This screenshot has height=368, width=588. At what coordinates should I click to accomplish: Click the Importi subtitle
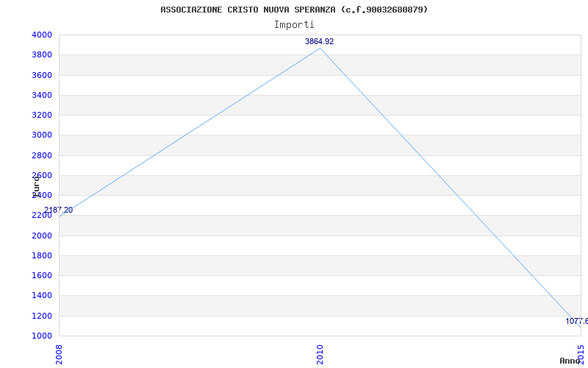point(294,25)
